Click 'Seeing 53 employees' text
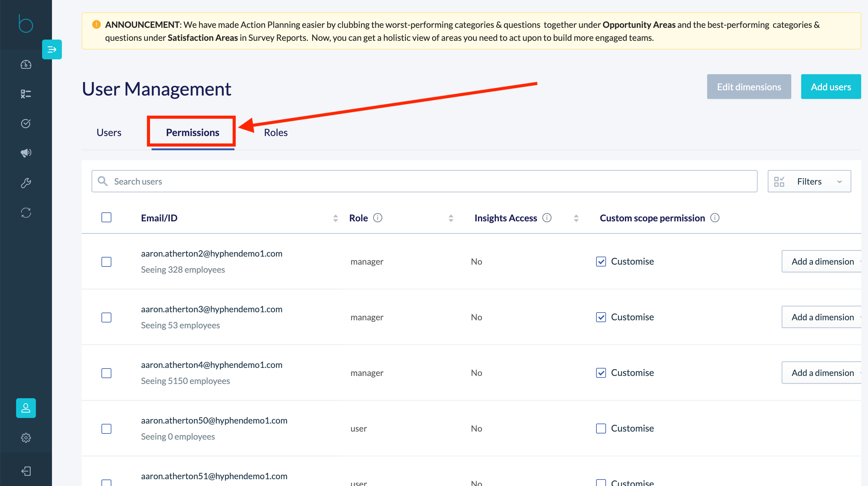The image size is (868, 486). pyautogui.click(x=180, y=325)
